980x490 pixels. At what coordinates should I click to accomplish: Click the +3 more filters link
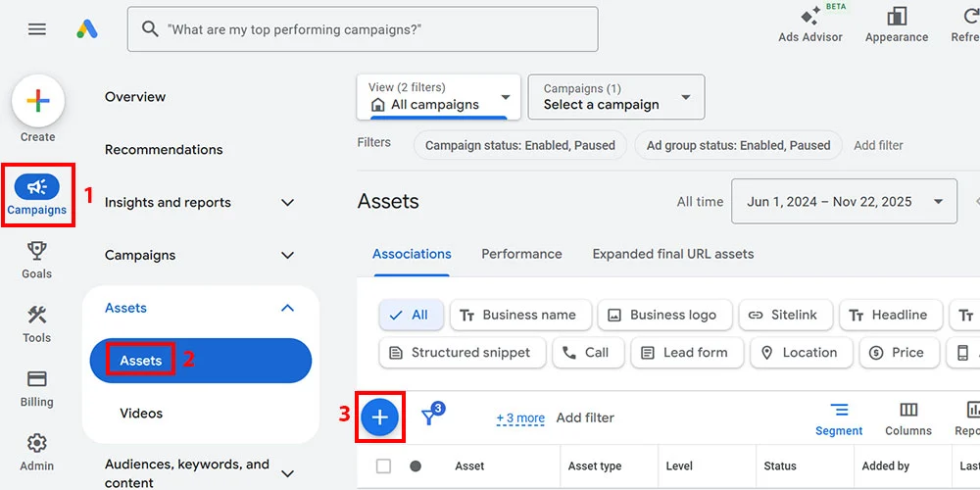click(x=520, y=418)
